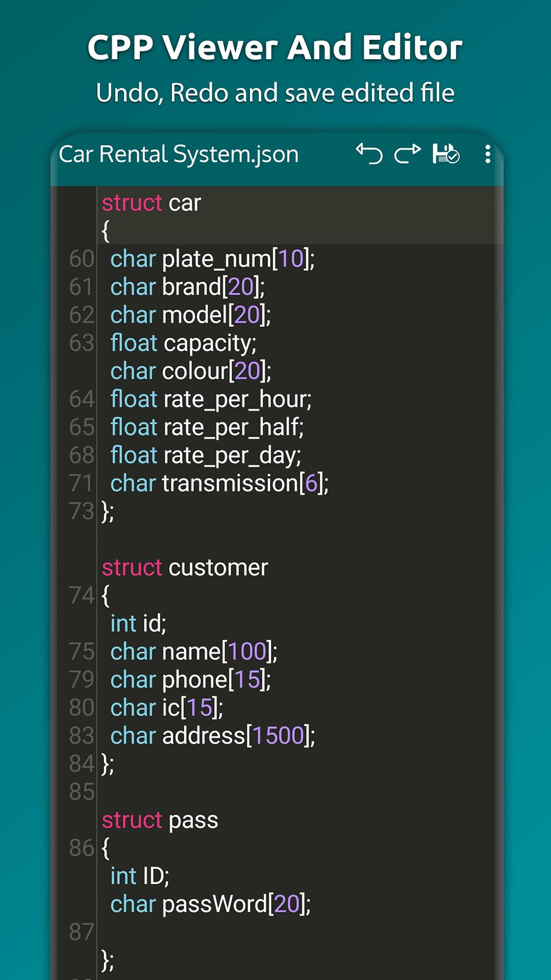Screen dimensions: 551x980
Task: Click the line 'char ic[15];'
Action: click(x=166, y=708)
